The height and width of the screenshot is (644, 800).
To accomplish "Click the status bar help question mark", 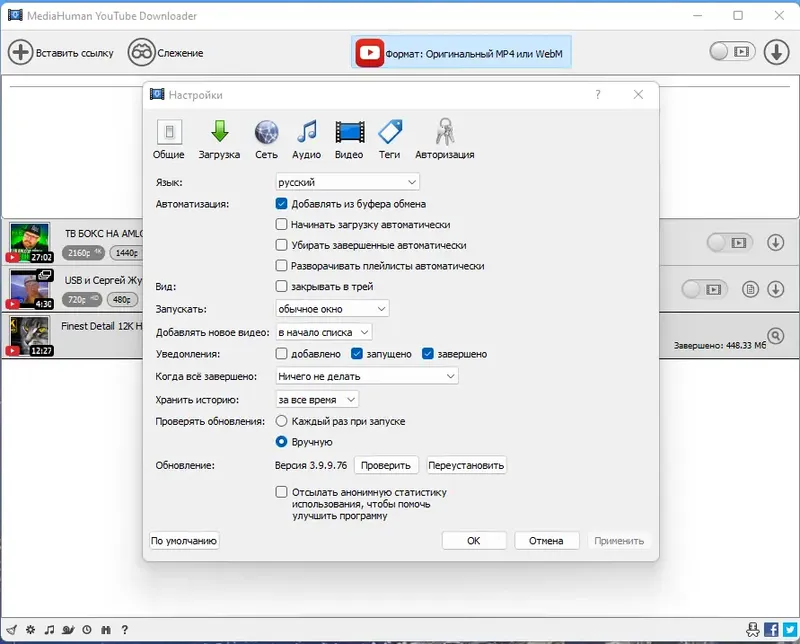I will tap(124, 630).
